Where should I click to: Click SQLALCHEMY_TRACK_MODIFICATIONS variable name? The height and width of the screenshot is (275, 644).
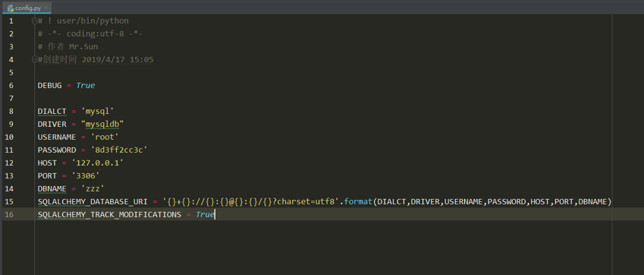click(109, 214)
